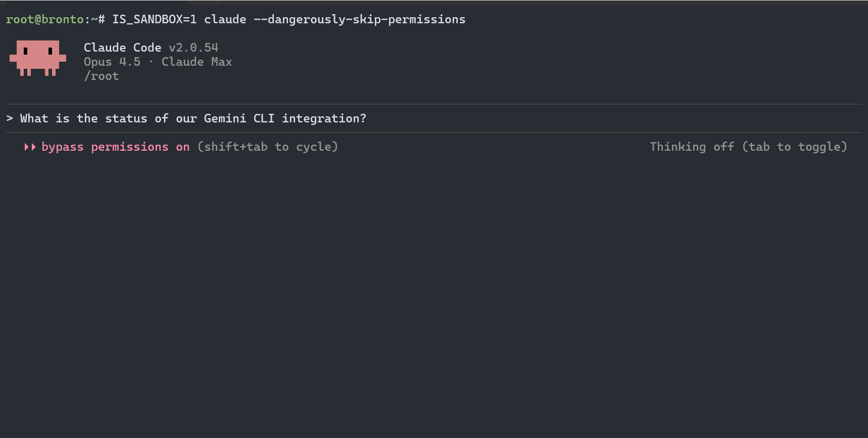868x438 pixels.
Task: Click the --dangerously-skip-permissions flag
Action: (359, 19)
